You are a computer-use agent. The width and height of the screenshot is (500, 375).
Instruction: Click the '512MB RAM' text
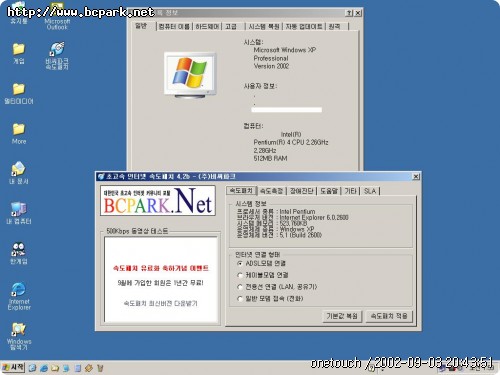pyautogui.click(x=270, y=158)
